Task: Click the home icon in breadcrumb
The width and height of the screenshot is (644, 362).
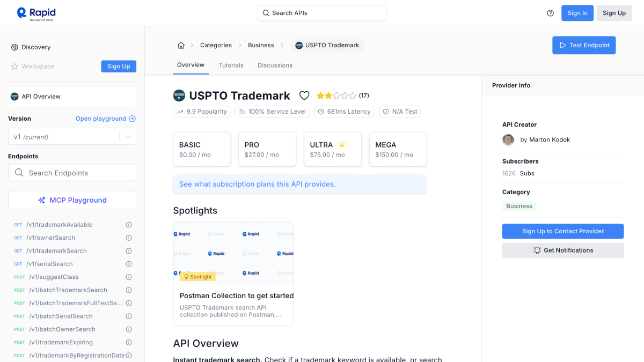Action: [181, 45]
